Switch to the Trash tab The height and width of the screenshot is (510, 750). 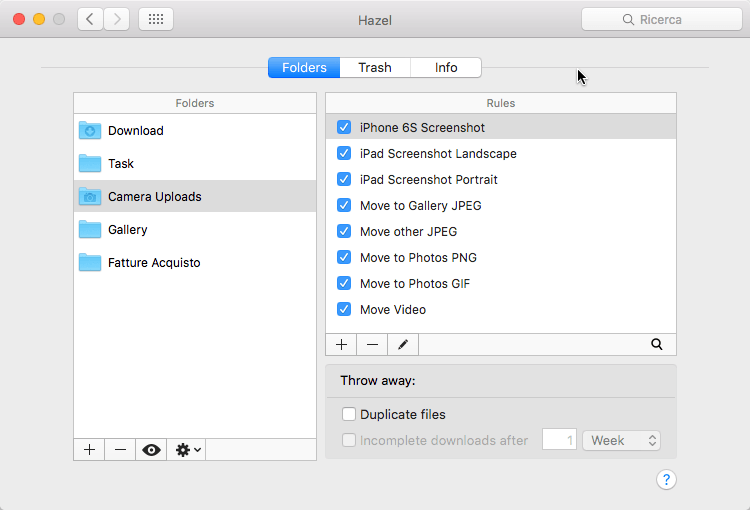(375, 67)
